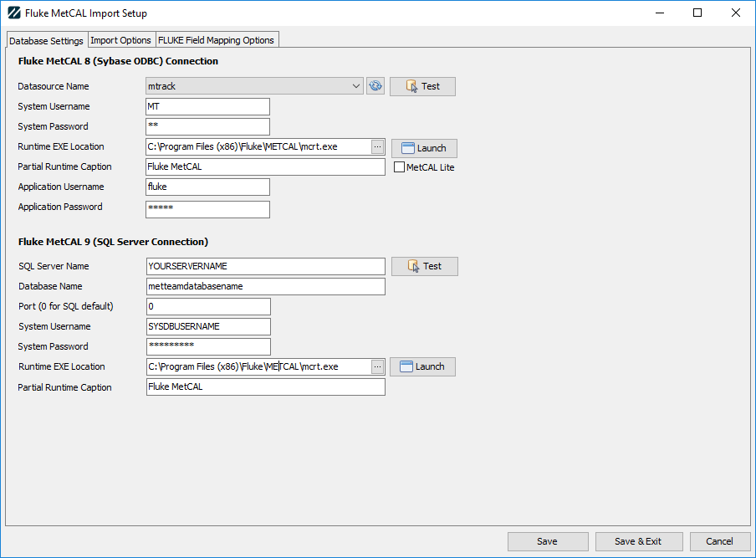Click the database icon on the Sybase Test button
Image resolution: width=756 pixels, height=558 pixels.
click(409, 85)
